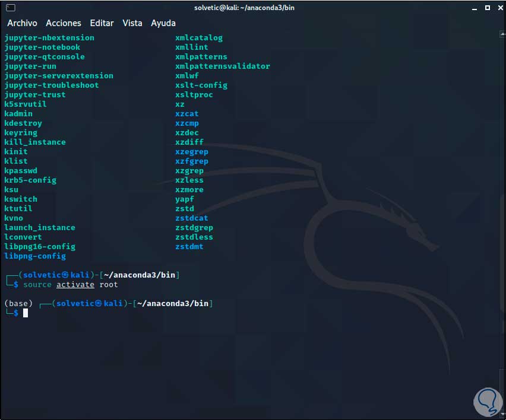Click the jupyter-serverextension entry
The image size is (506, 420).
(59, 76)
